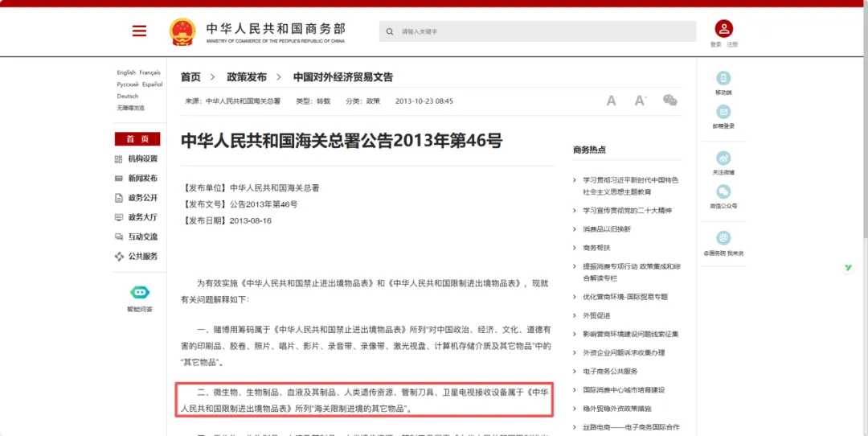This screenshot has height=436, width=868.
Task: Open 外资企业问题诉求收集办理 link
Action: (624, 353)
